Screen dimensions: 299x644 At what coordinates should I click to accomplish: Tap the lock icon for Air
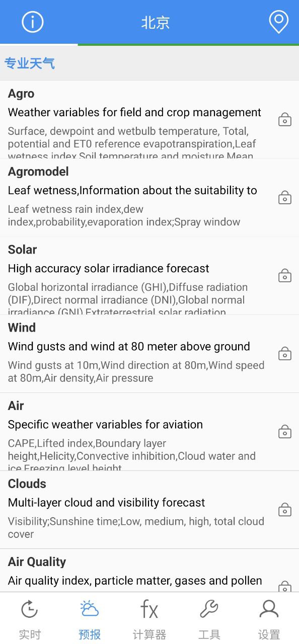285,432
